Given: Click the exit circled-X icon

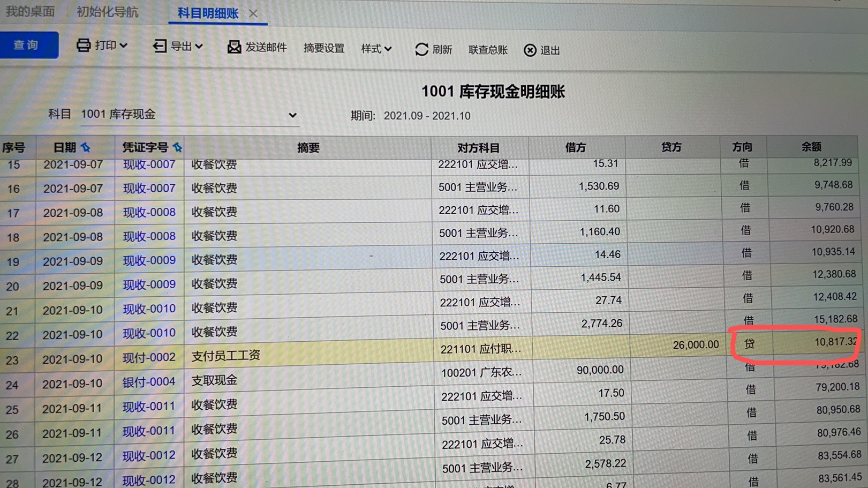Looking at the screenshot, I should click(530, 50).
